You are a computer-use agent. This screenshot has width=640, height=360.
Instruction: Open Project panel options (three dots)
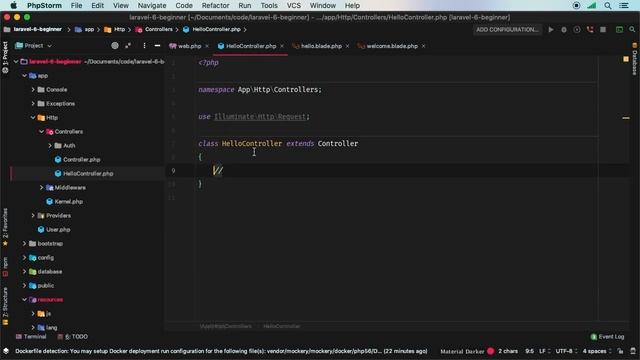point(144,46)
